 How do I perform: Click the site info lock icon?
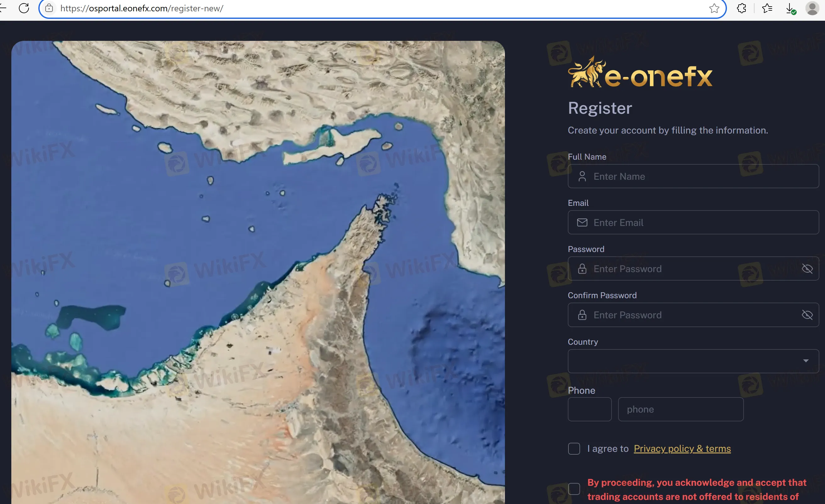pyautogui.click(x=49, y=8)
